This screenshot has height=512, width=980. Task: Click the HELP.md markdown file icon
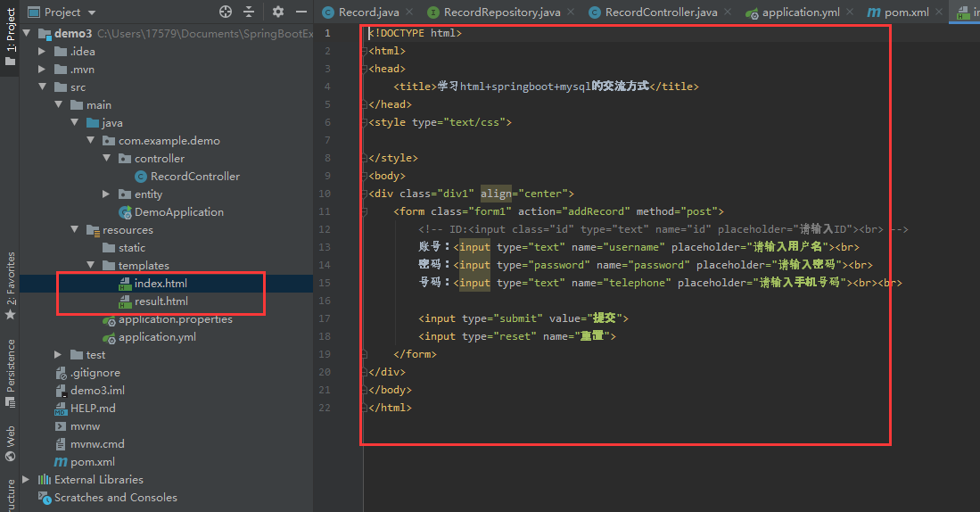pos(60,409)
